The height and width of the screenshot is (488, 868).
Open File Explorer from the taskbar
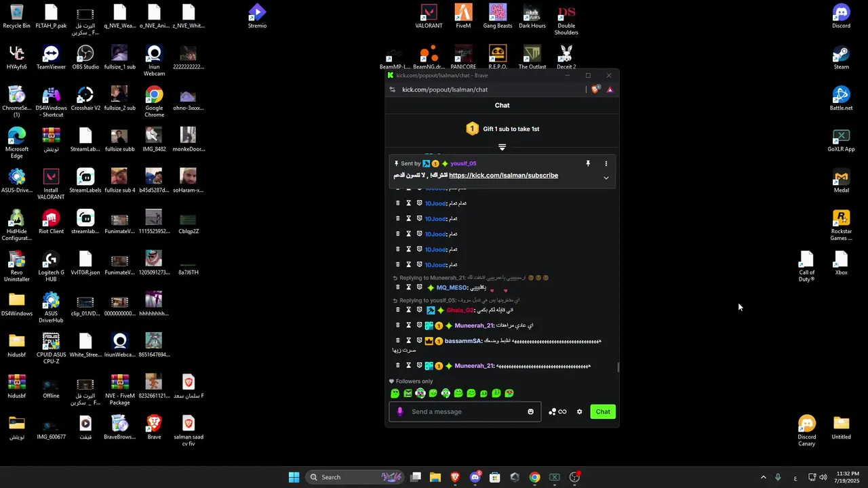click(x=435, y=477)
